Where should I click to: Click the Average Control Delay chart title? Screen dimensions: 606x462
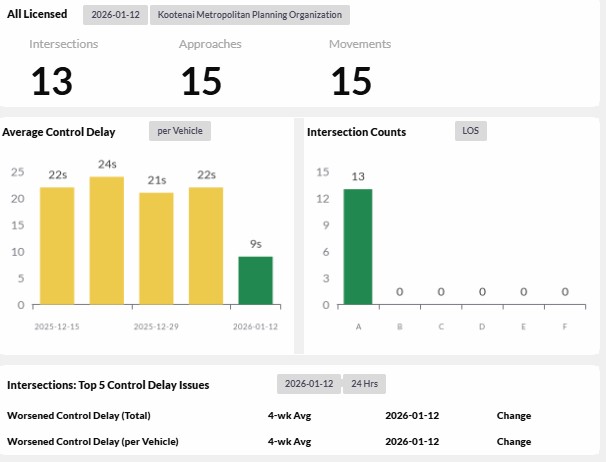tap(59, 132)
